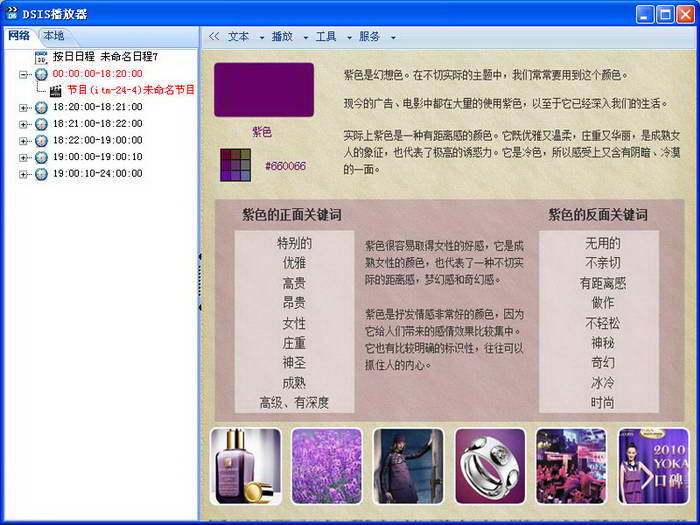Click the keyword 不亲切
This screenshot has width=700, height=525.
603,262
